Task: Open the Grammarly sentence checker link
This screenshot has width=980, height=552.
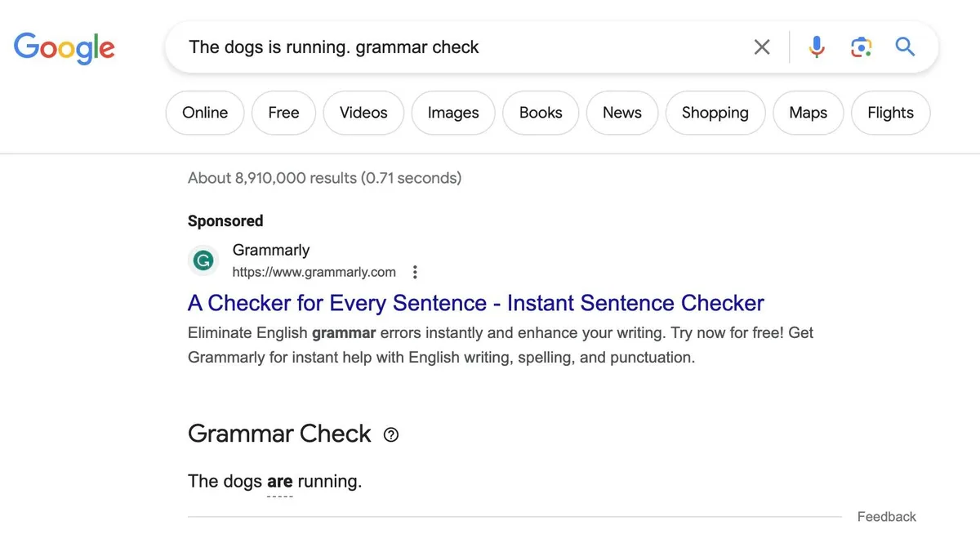Action: pos(475,302)
